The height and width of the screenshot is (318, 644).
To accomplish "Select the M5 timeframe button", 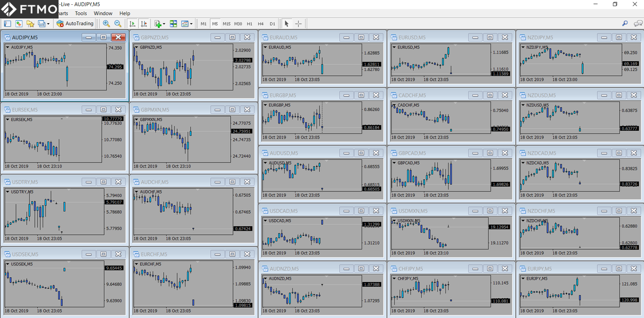I will point(215,24).
